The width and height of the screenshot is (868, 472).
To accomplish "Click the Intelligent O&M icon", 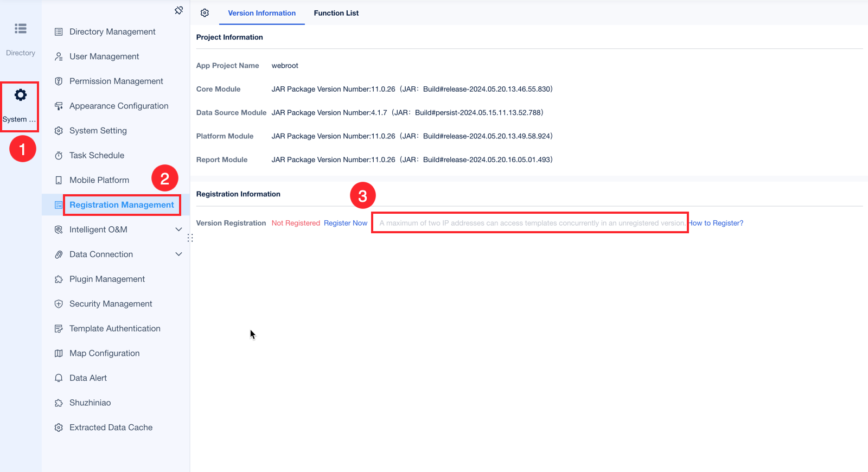I will [59, 229].
